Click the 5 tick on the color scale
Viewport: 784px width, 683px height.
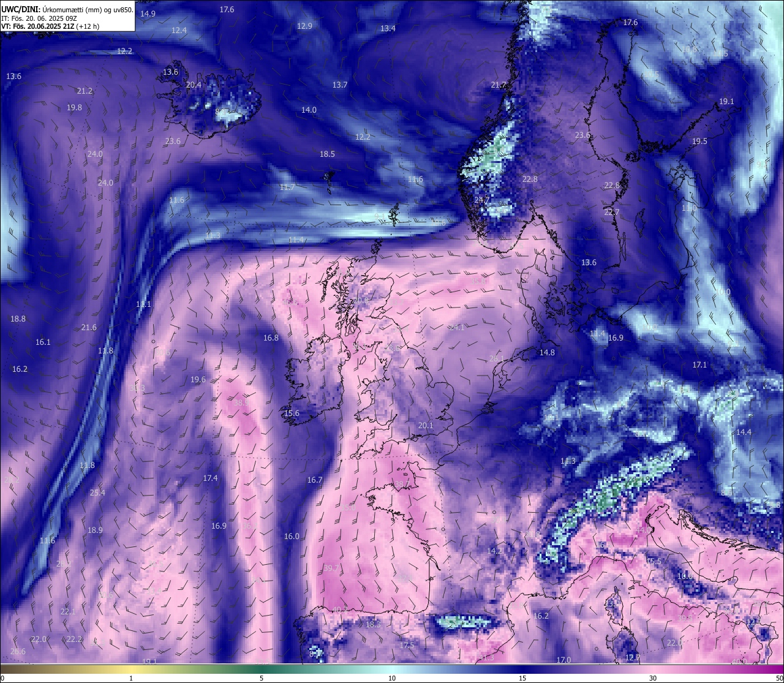tap(262, 677)
